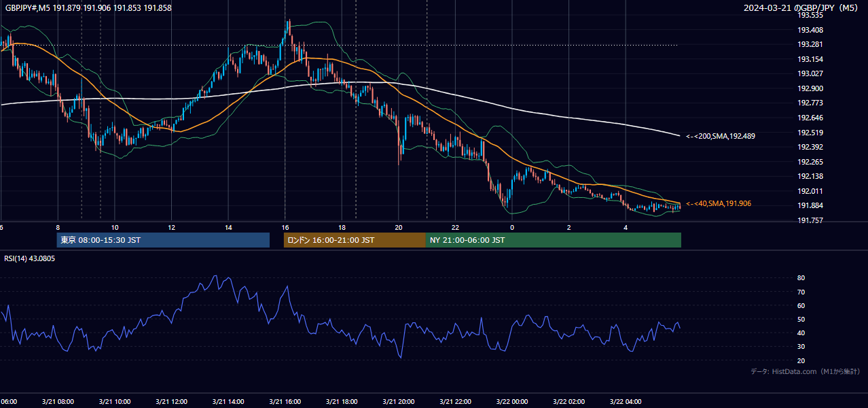Click hour label 16 on price chart time axis
This screenshot has height=408, width=868.
[285, 227]
